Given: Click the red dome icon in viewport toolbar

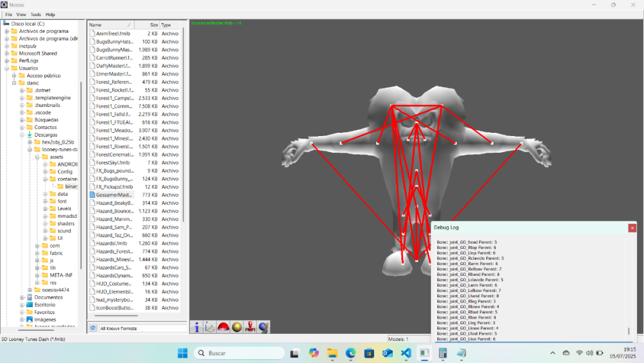Looking at the screenshot, I should coord(223,328).
